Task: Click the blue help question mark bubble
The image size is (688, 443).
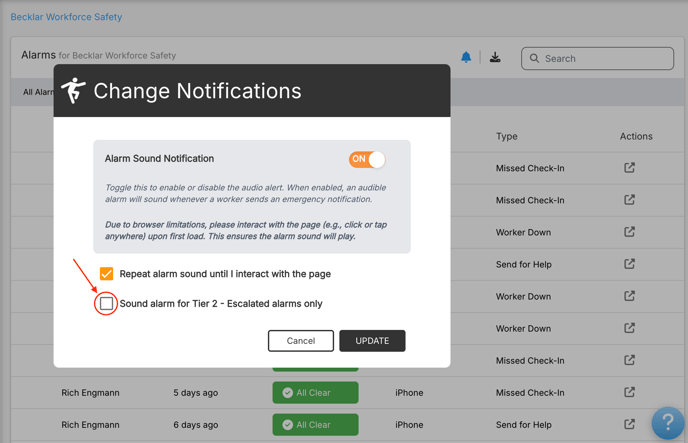Action: click(668, 423)
